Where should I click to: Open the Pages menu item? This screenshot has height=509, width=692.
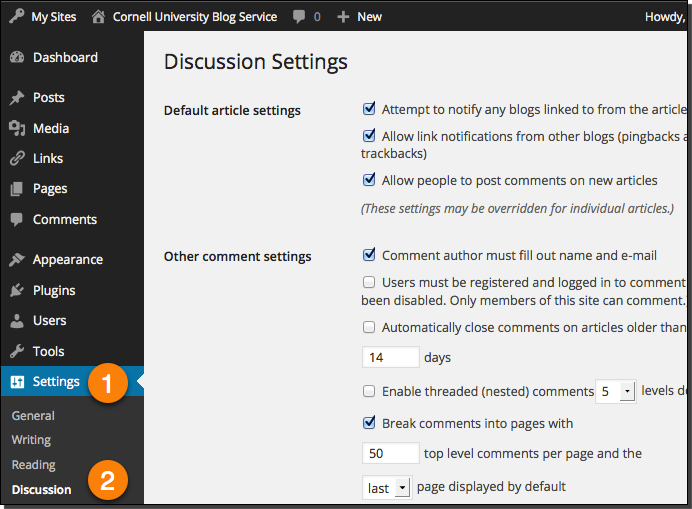click(x=50, y=189)
